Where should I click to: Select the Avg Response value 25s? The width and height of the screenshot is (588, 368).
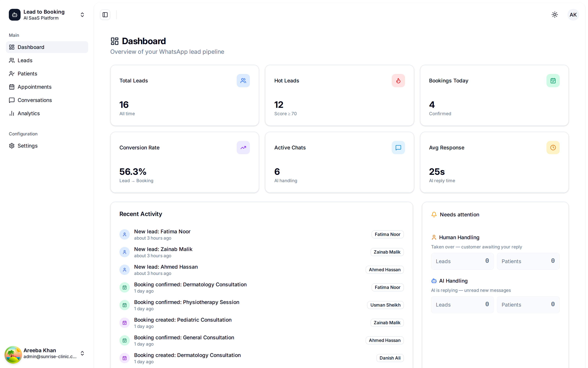point(437,172)
